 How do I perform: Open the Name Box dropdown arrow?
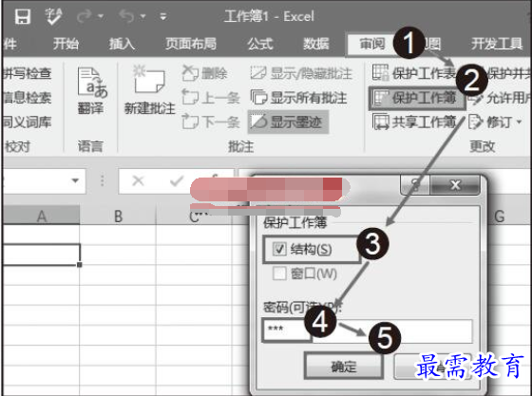(75, 180)
